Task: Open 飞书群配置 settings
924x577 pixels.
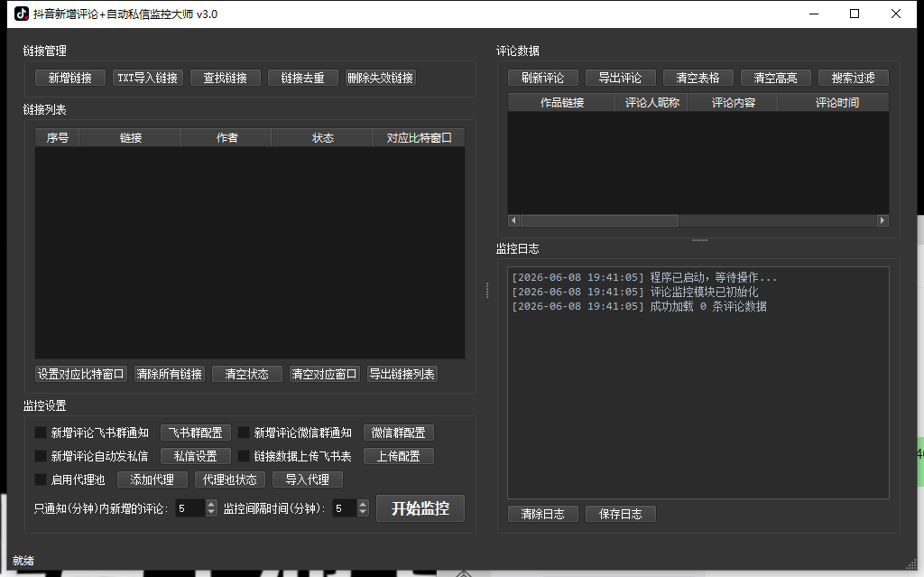Action: (196, 433)
